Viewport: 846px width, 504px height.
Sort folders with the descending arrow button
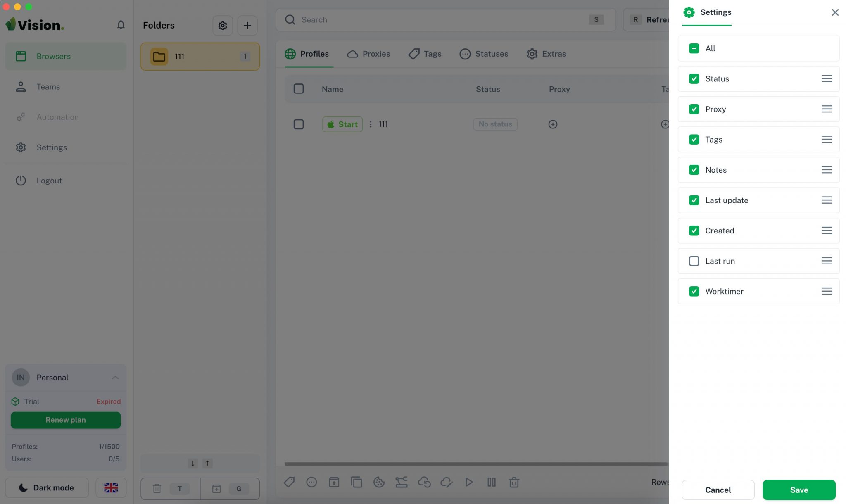click(x=192, y=463)
